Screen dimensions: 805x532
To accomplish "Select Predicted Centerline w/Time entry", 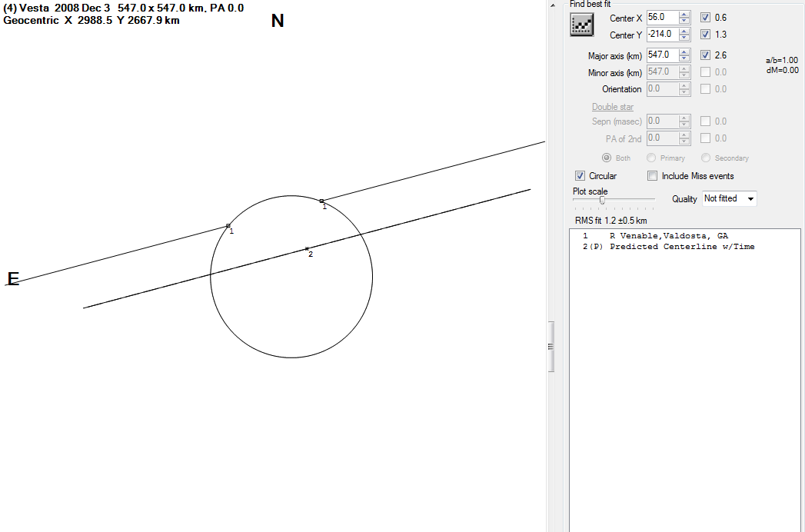I will click(668, 247).
